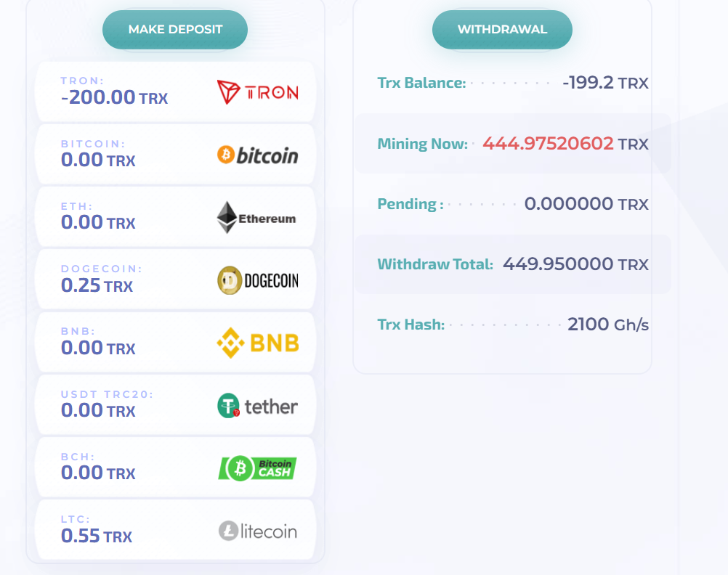Select the Ethereum logo
Viewport: 728px width, 575px height.
coord(257,218)
